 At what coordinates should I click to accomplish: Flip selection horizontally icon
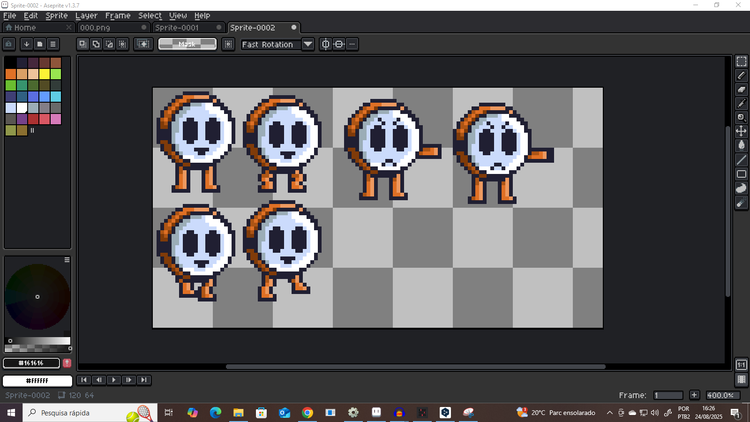tap(326, 44)
